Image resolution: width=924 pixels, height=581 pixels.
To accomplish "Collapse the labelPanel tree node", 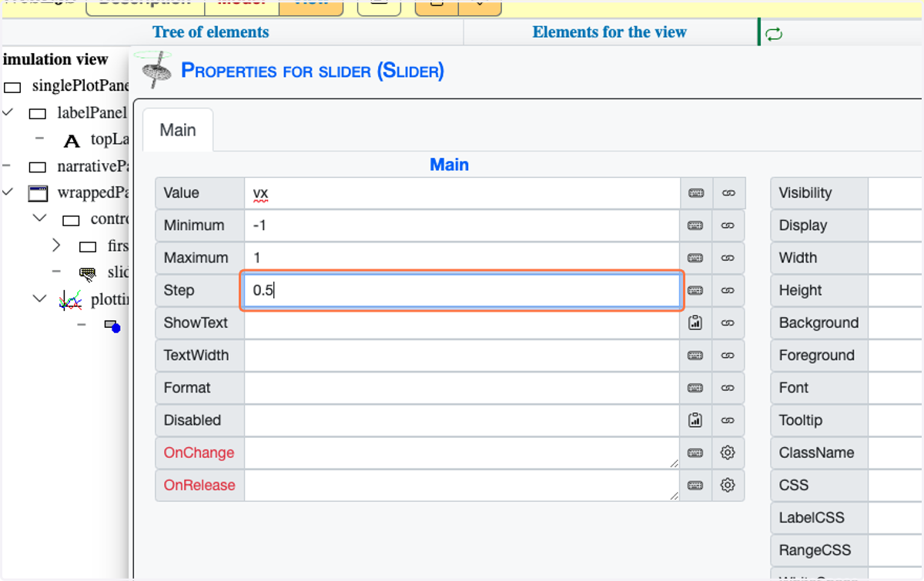I will point(8,112).
